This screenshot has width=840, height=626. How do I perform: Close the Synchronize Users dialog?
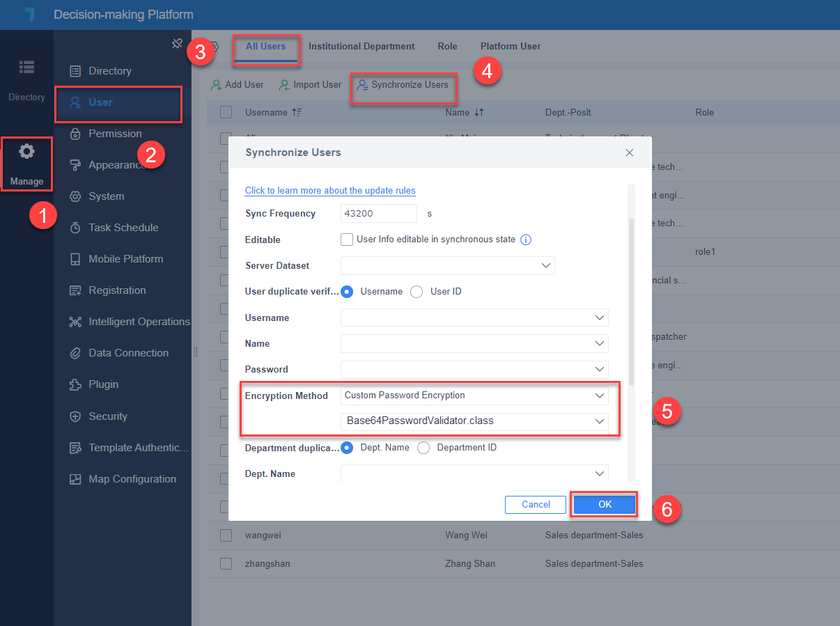coord(630,152)
